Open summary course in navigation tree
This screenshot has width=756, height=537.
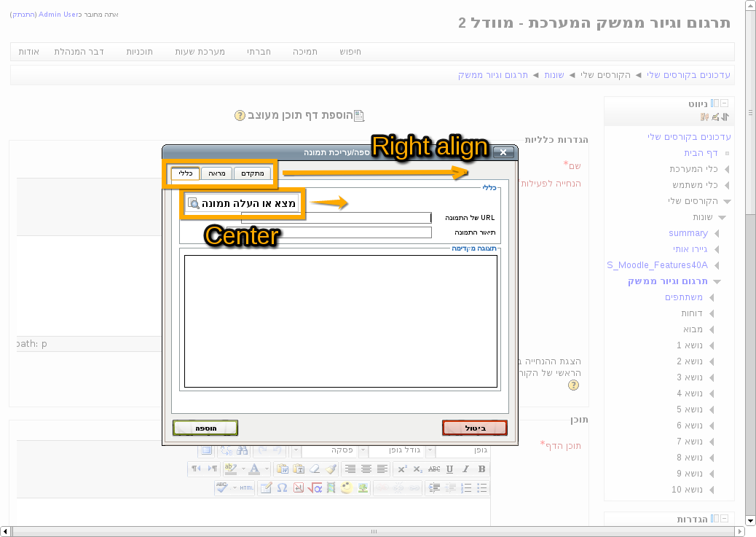(688, 233)
